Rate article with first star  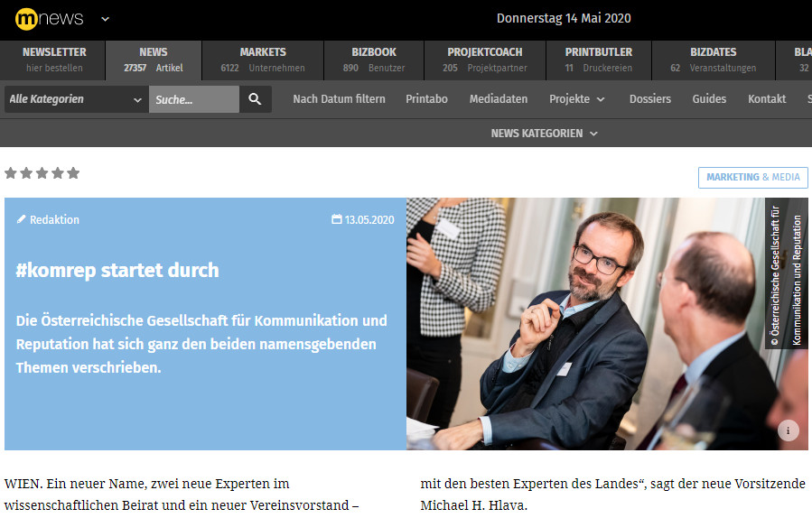click(12, 173)
